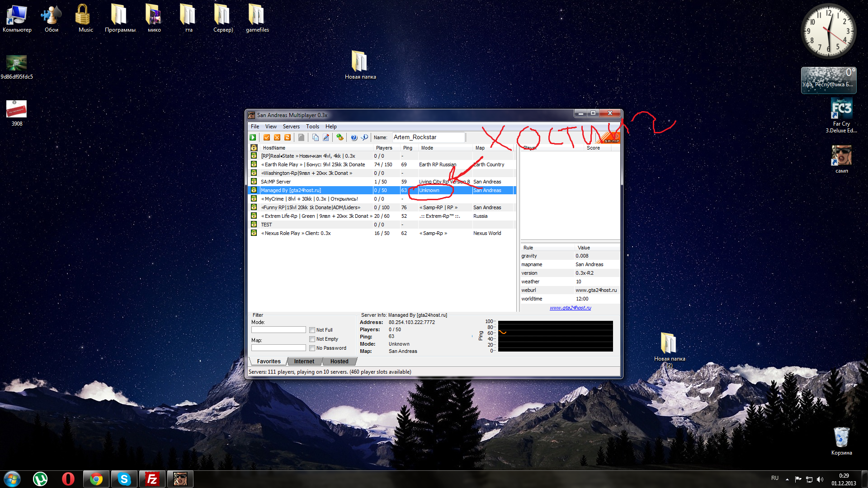Click the gray Master List toolbar icon
Screen dimensions: 868x488
click(x=301, y=137)
